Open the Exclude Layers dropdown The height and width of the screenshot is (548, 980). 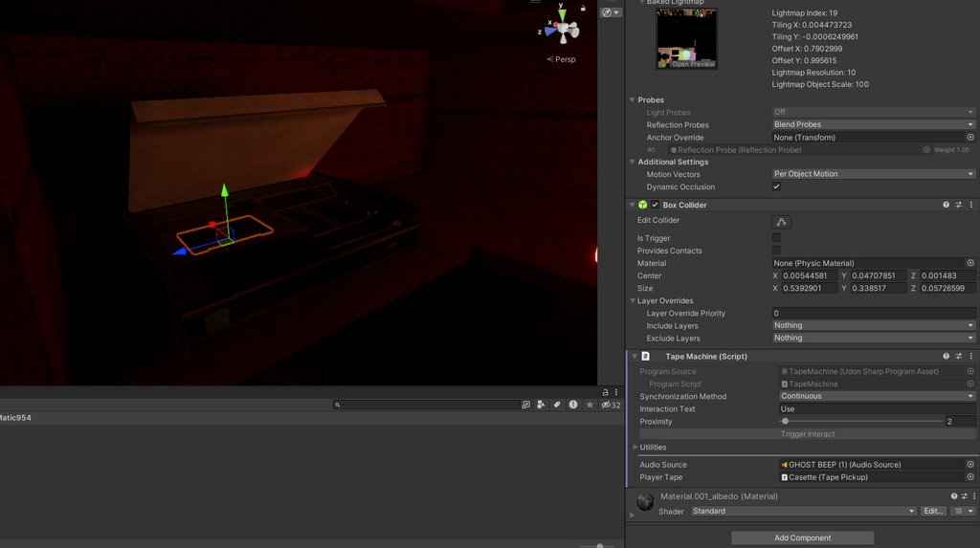873,338
